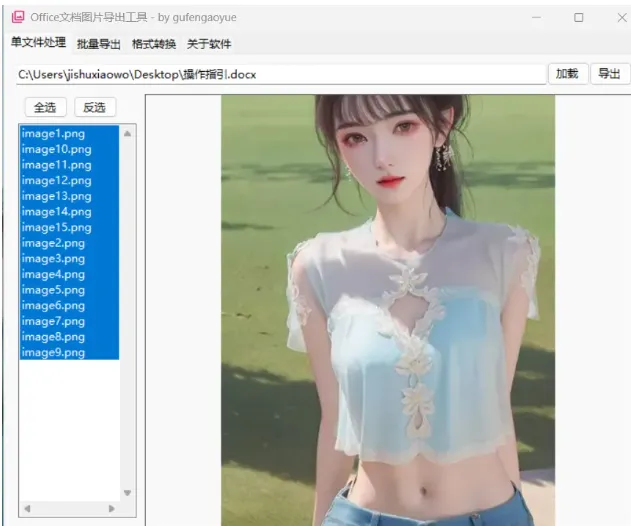Viewport: 631px width, 526px height.
Task: Close the Office image export window
Action: coord(622,17)
